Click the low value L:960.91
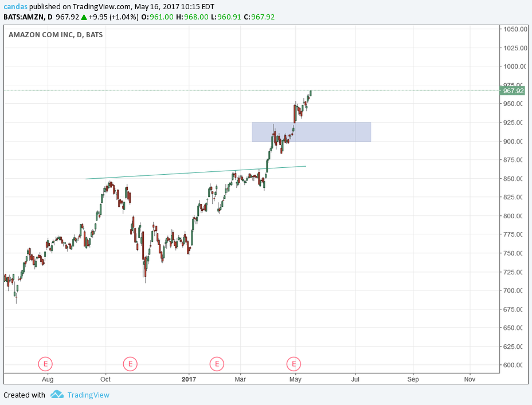The height and width of the screenshot is (405, 532). [226, 17]
